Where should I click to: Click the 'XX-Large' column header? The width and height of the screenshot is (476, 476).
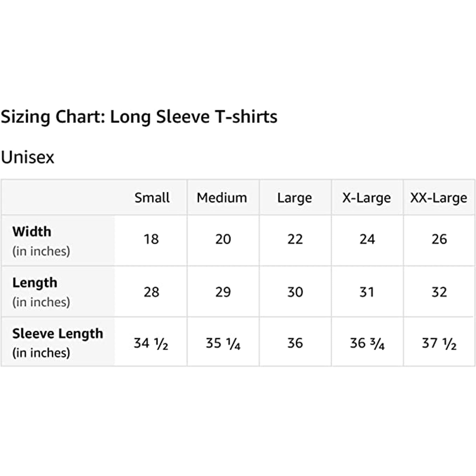click(439, 198)
